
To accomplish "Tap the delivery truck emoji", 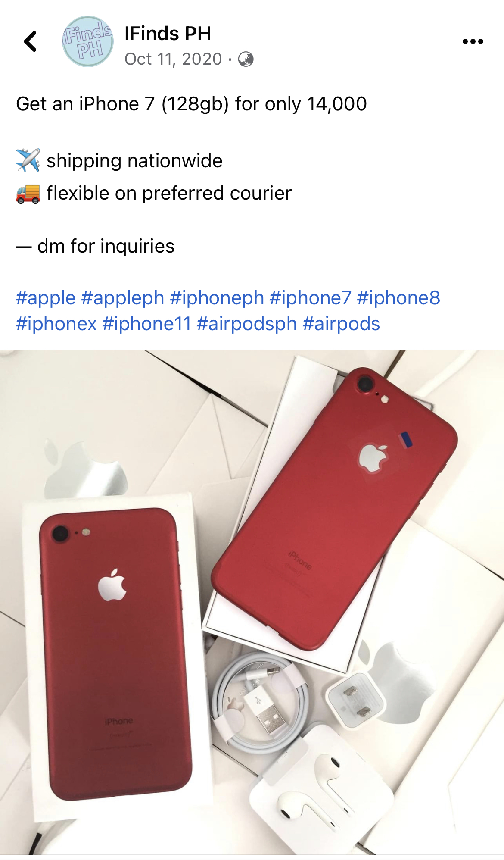I will (28, 193).
